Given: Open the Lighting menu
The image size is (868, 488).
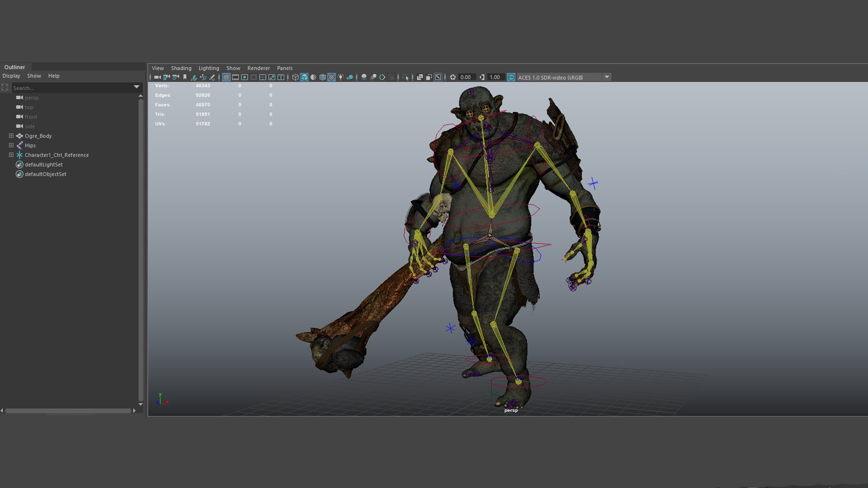Looking at the screenshot, I should 208,68.
